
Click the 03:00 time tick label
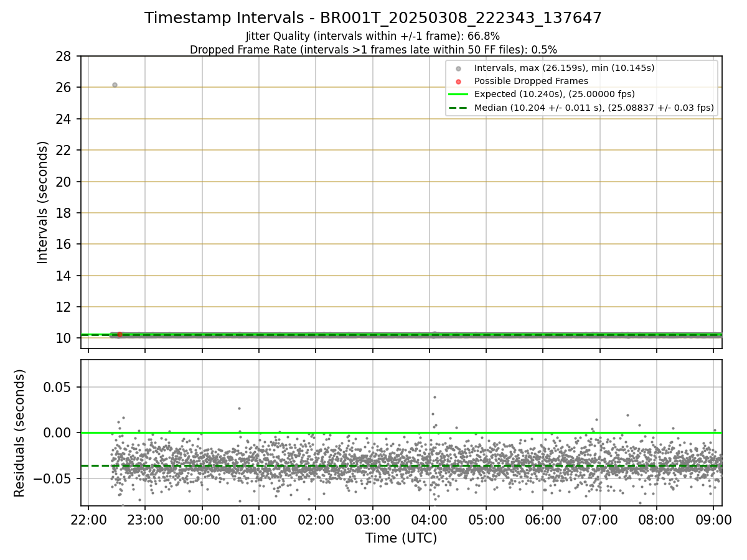pyautogui.click(x=372, y=520)
